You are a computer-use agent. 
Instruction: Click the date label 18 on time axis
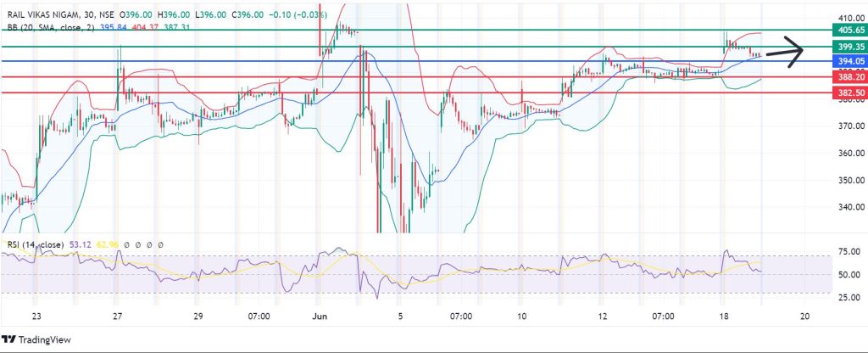[724, 317]
